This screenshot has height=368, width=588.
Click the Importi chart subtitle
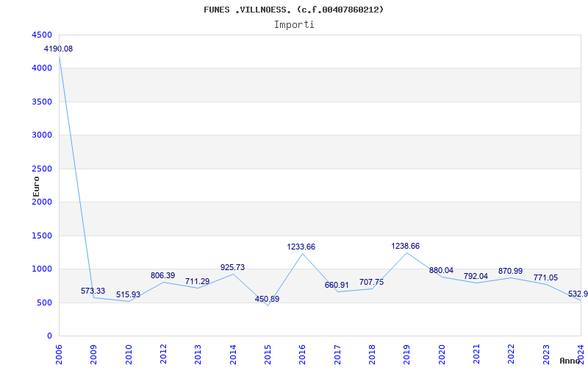pyautogui.click(x=294, y=24)
